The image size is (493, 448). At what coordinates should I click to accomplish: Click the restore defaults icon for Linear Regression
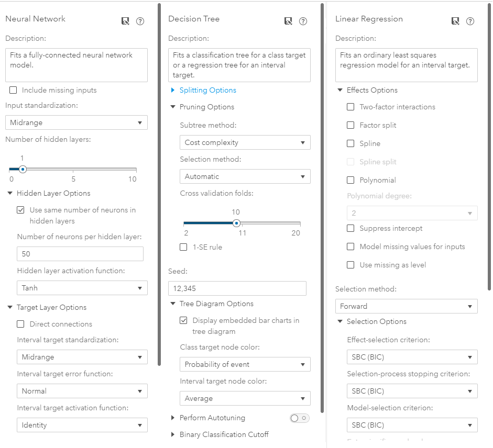(x=455, y=21)
